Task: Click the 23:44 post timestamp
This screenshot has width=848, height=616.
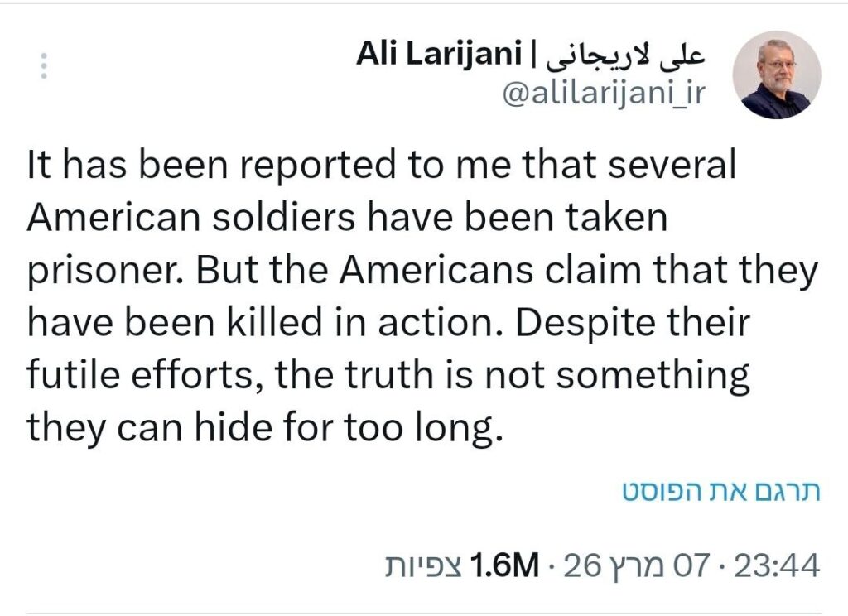Action: [778, 566]
